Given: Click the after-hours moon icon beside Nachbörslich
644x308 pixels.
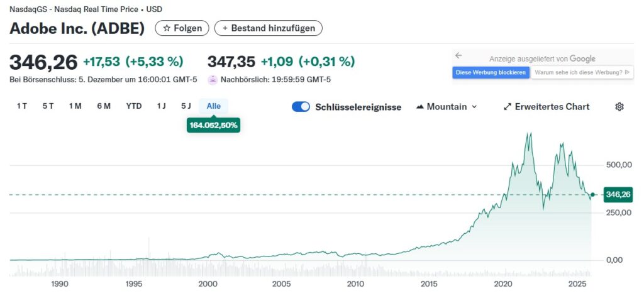Looking at the screenshot, I should pos(213,80).
